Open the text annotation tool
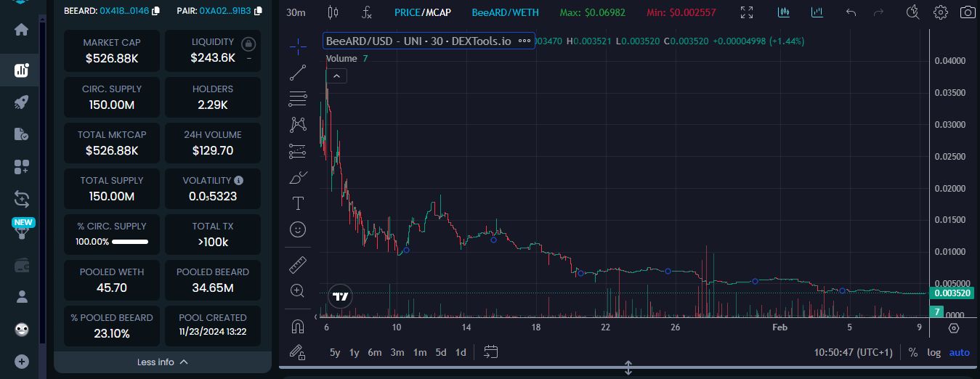 tap(298, 203)
